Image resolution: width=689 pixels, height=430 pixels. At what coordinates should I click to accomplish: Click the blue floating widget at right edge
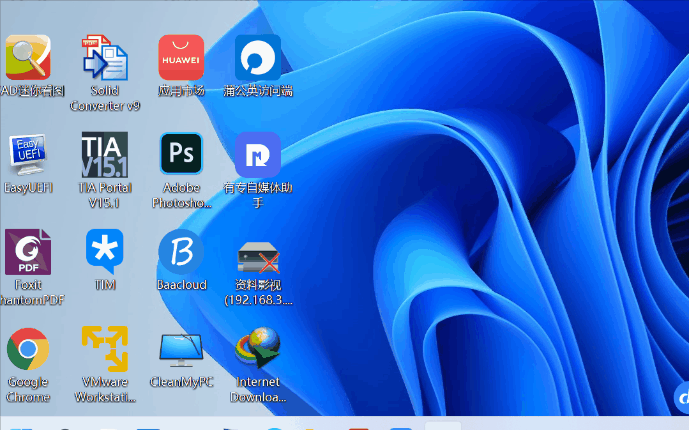tap(680, 399)
